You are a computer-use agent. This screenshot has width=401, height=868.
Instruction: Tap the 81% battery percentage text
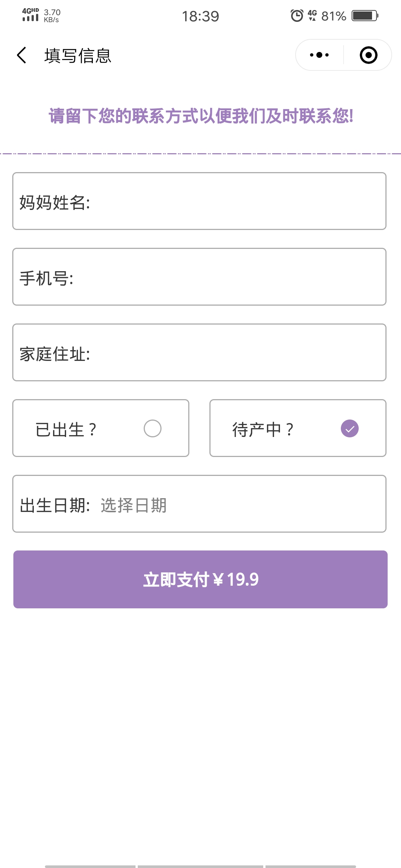[333, 16]
